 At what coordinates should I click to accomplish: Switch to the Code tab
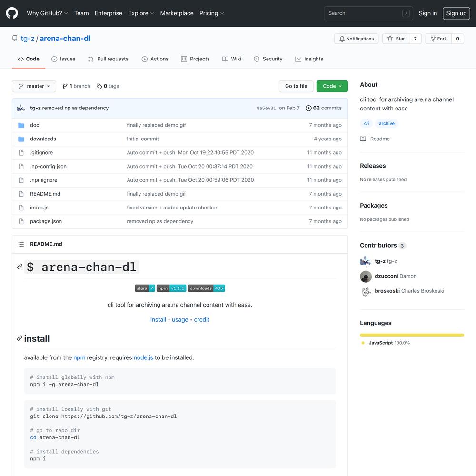[29, 59]
